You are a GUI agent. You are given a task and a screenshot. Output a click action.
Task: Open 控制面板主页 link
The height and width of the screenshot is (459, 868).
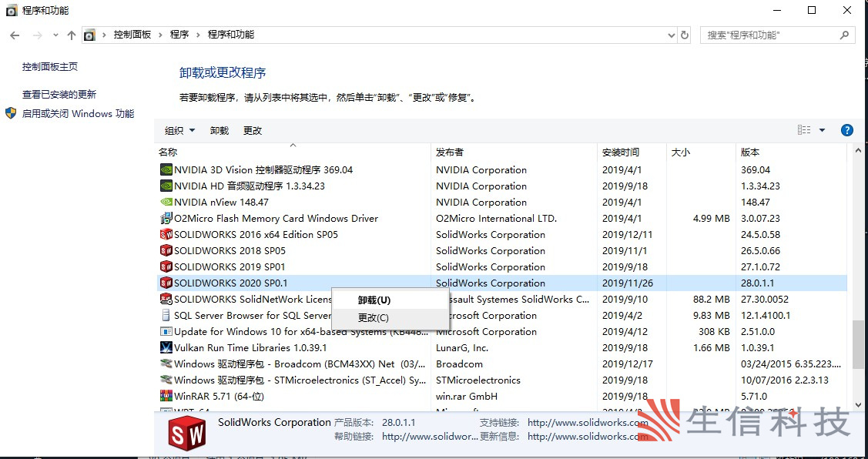pos(50,67)
